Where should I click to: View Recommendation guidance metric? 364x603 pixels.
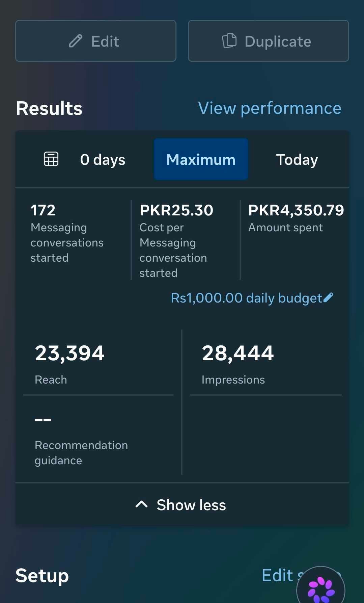click(98, 439)
